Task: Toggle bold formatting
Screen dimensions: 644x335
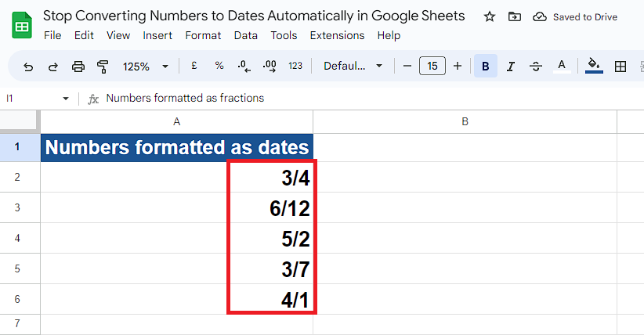Action: pyautogui.click(x=486, y=66)
